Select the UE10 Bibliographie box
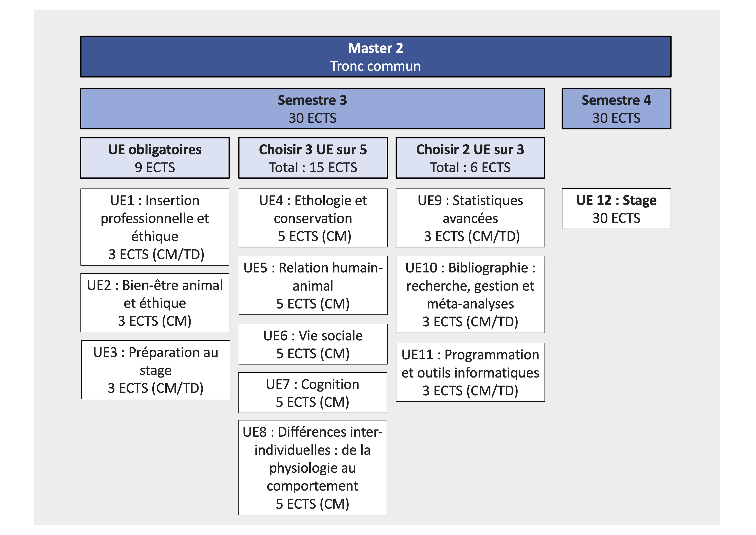 coord(470,294)
